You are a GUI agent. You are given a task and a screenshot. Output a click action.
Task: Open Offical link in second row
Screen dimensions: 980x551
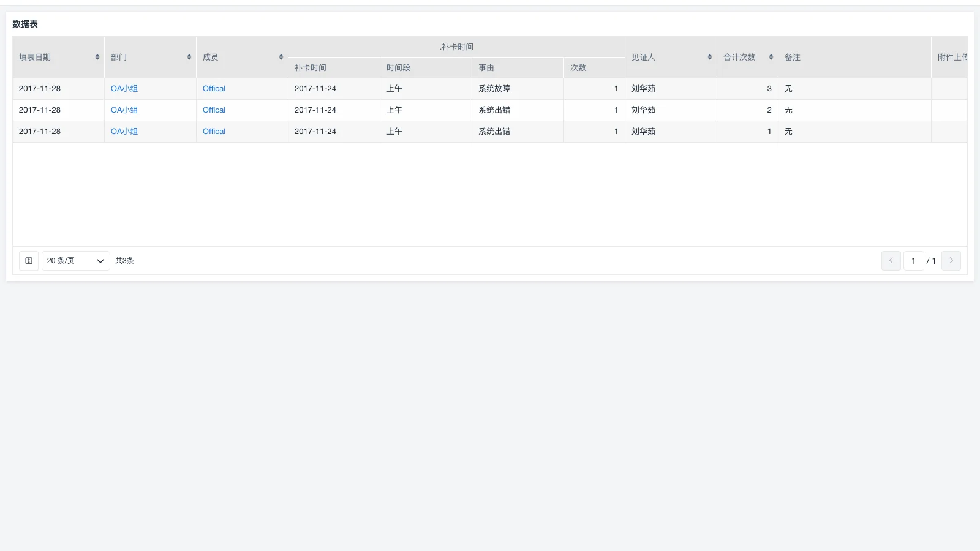coord(214,110)
